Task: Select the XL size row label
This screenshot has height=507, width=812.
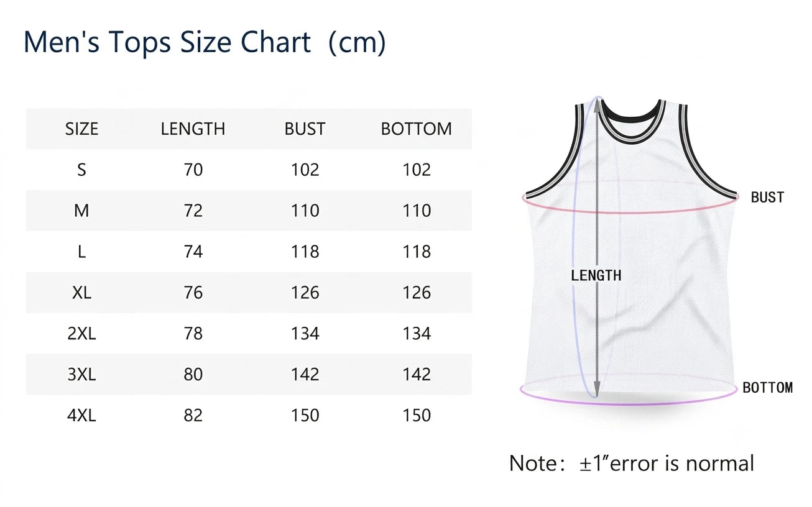Action: [x=81, y=293]
